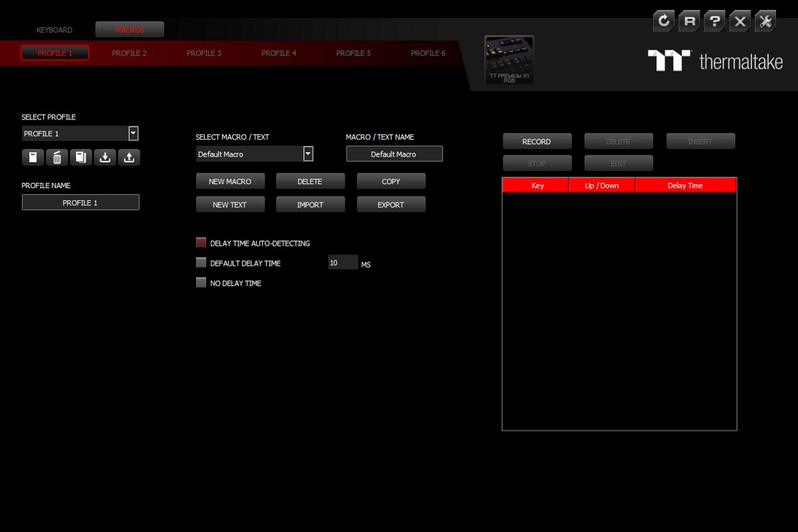
Task: Click the COPY button
Action: click(391, 182)
